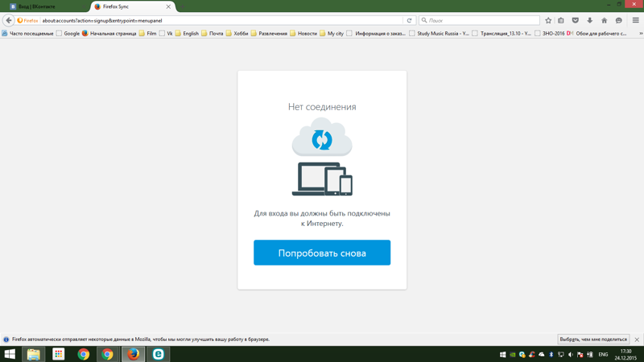Screen dimensions: 644x362
Task: Open the Film bookmarks folder
Action: (148, 34)
